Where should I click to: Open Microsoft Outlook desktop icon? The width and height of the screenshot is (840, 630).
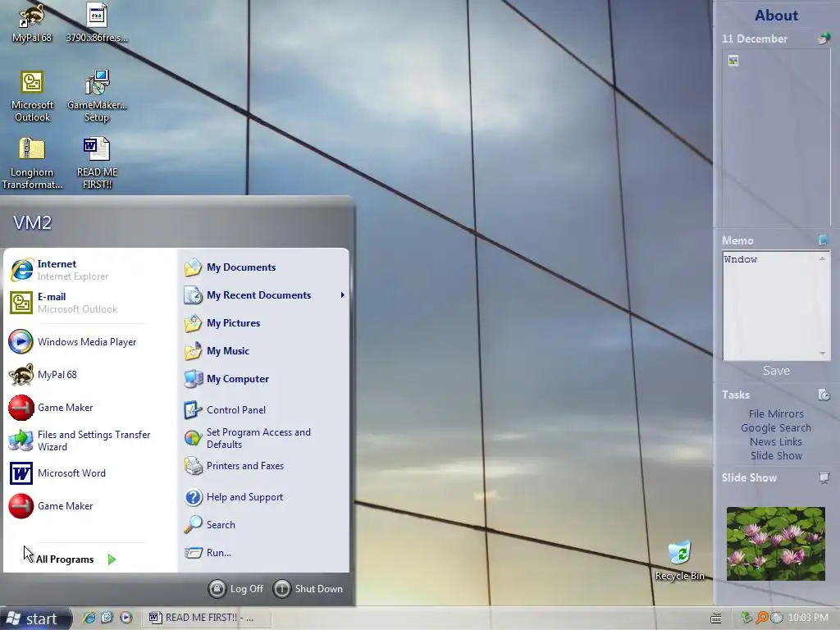click(32, 97)
